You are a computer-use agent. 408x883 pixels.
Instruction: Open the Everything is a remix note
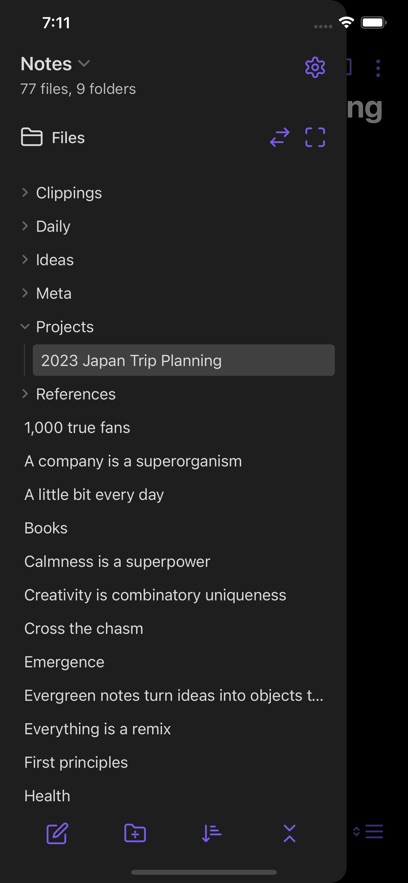click(97, 729)
